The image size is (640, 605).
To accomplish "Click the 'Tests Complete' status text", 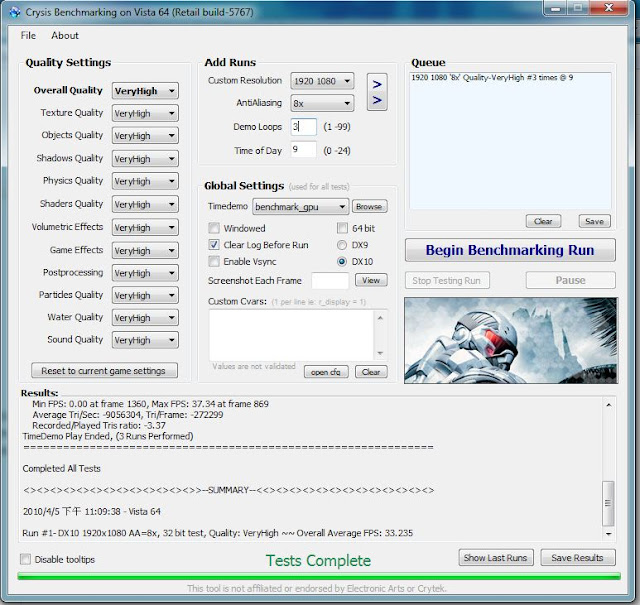I will click(x=318, y=561).
